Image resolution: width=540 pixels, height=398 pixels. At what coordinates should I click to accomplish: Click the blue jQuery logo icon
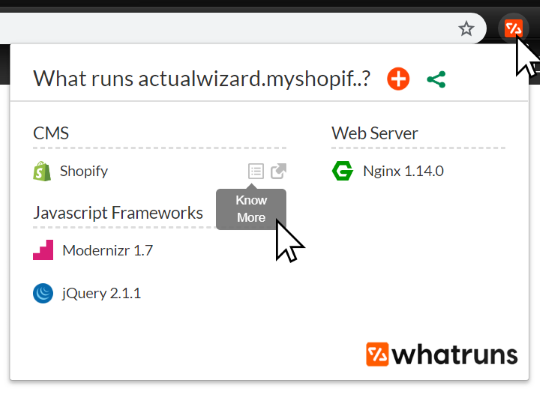43,293
